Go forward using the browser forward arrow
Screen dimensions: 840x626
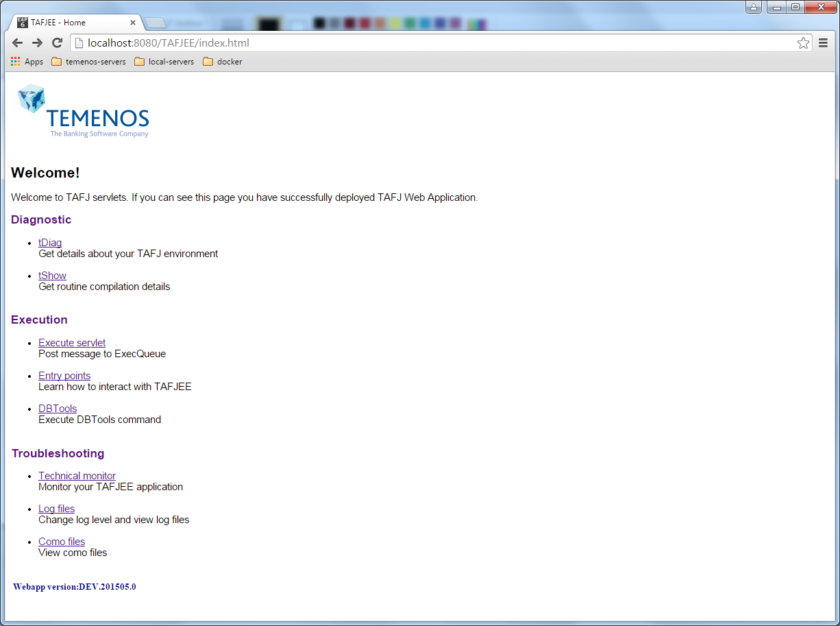[38, 43]
